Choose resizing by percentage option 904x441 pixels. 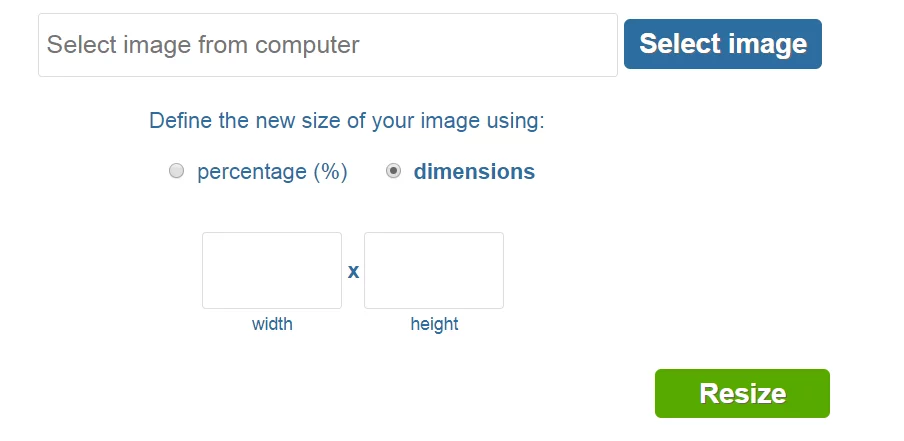(x=176, y=171)
